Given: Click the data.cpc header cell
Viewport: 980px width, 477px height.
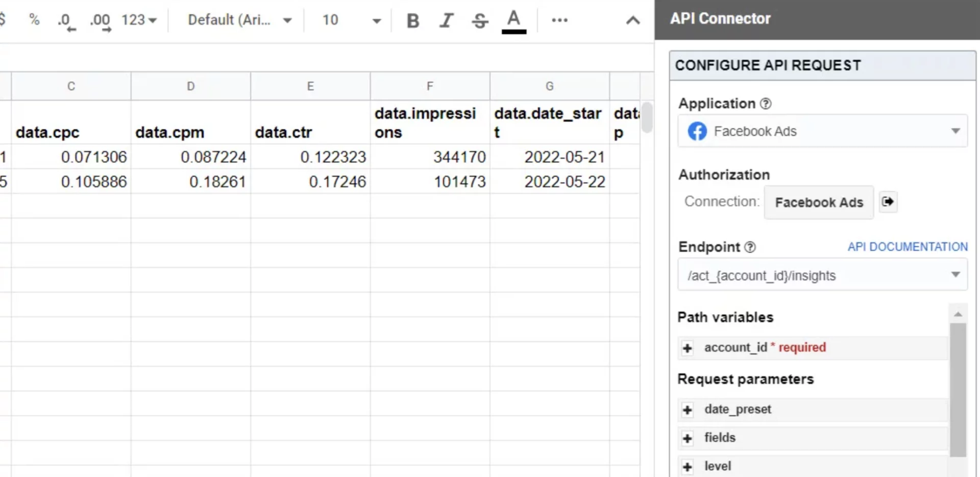Looking at the screenshot, I should [x=71, y=123].
